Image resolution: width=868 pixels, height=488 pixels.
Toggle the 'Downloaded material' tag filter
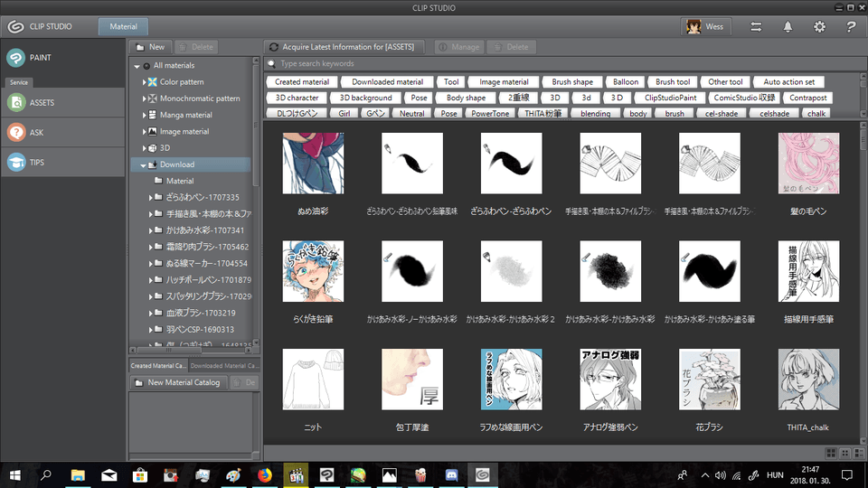click(x=387, y=82)
